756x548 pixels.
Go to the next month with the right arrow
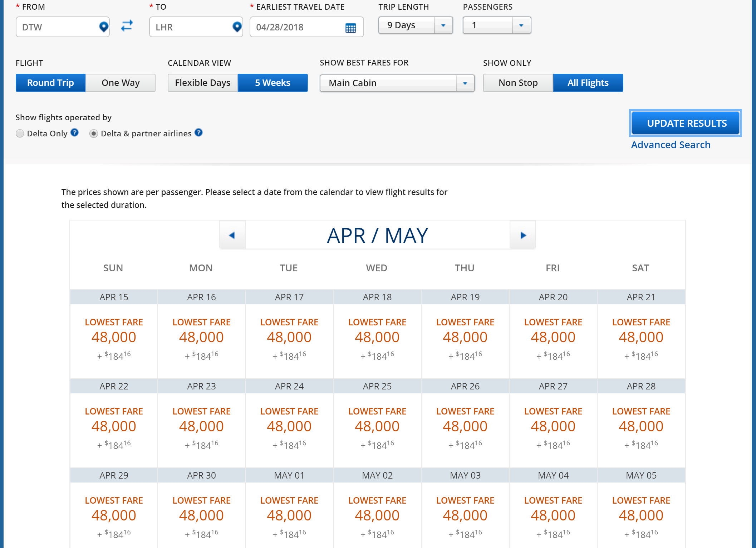coord(523,235)
